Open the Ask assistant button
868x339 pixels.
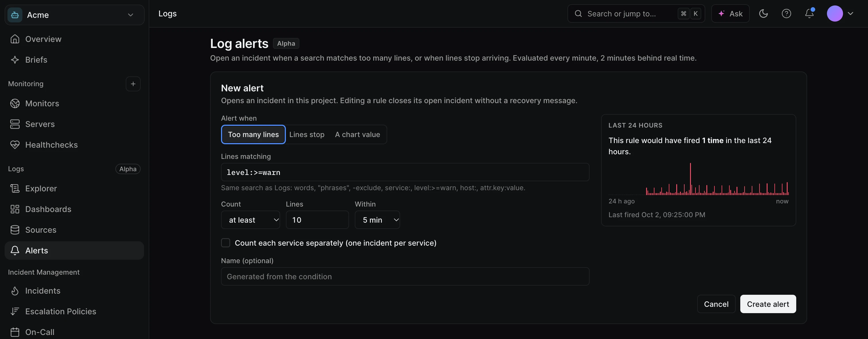click(730, 14)
